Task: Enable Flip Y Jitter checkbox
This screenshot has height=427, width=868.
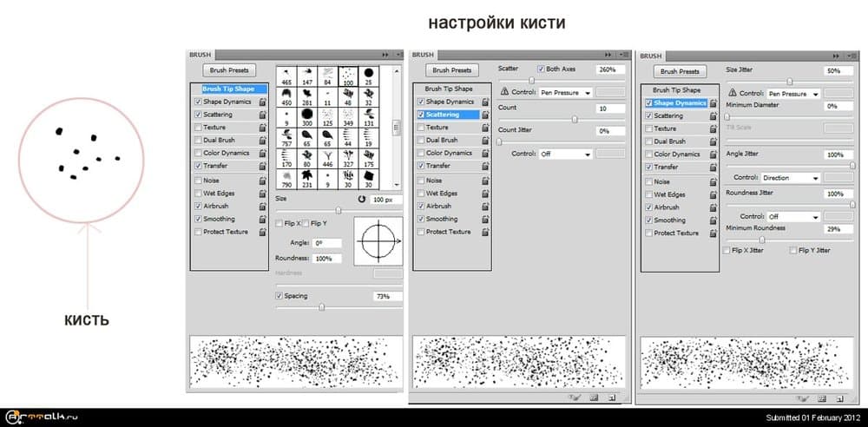Action: pyautogui.click(x=793, y=250)
